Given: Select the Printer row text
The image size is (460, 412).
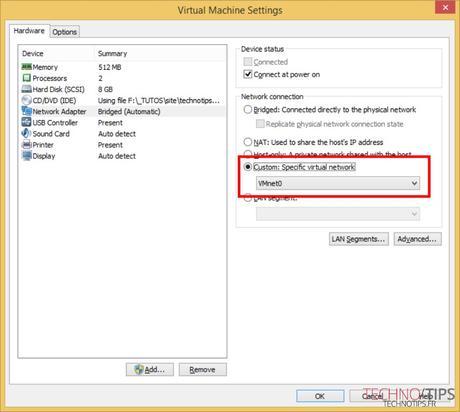Looking at the screenshot, I should pos(43,145).
